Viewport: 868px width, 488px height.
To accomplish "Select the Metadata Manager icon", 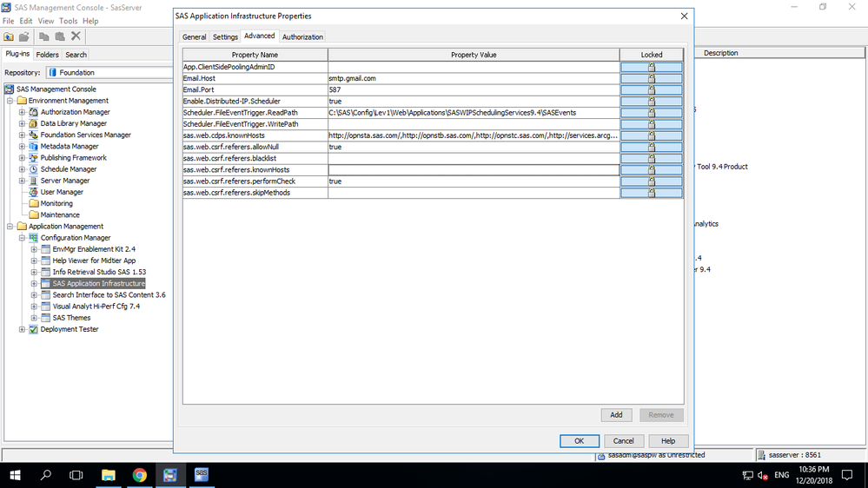I will coord(33,146).
